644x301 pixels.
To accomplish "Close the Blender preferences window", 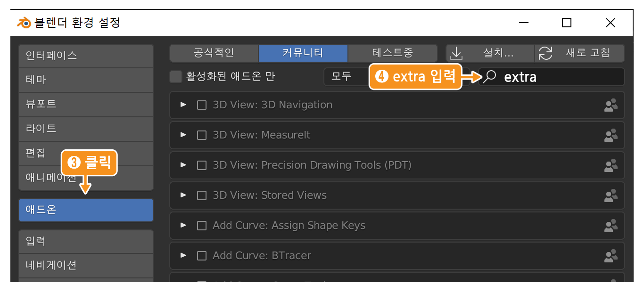I will click(611, 23).
